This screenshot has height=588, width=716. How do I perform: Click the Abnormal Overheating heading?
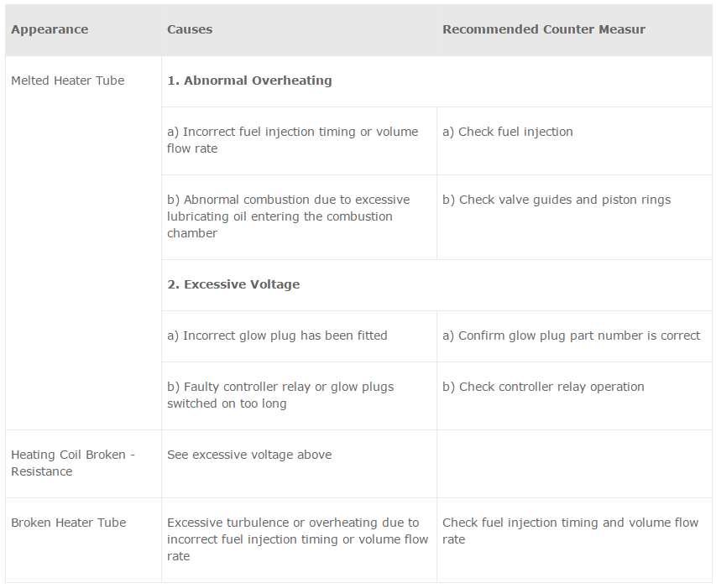(x=249, y=81)
